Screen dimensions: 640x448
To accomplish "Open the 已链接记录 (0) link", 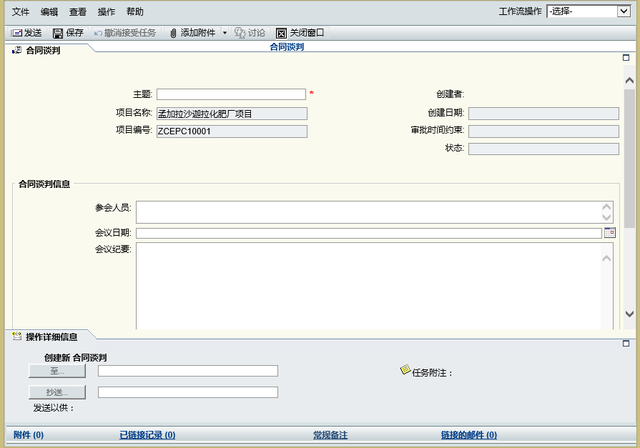I will 147,435.
